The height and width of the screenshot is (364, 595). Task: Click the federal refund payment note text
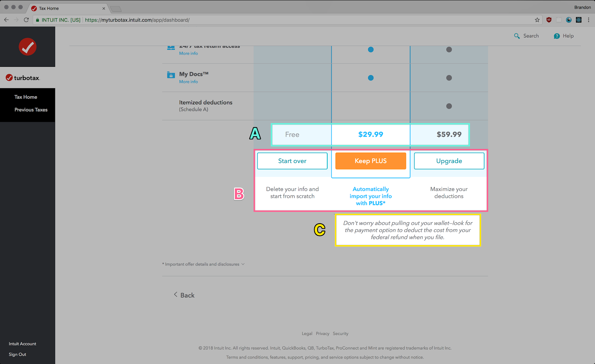pyautogui.click(x=408, y=230)
